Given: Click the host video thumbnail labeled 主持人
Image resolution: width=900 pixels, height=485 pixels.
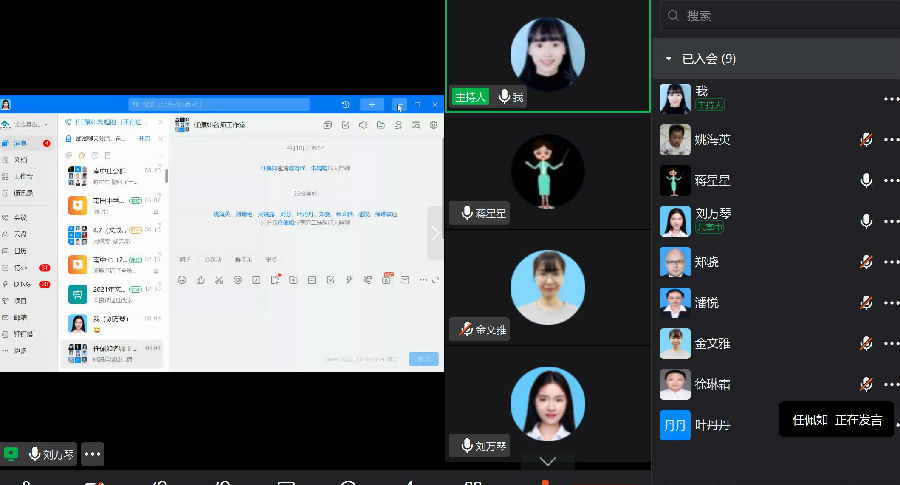Looking at the screenshot, I should click(x=547, y=55).
